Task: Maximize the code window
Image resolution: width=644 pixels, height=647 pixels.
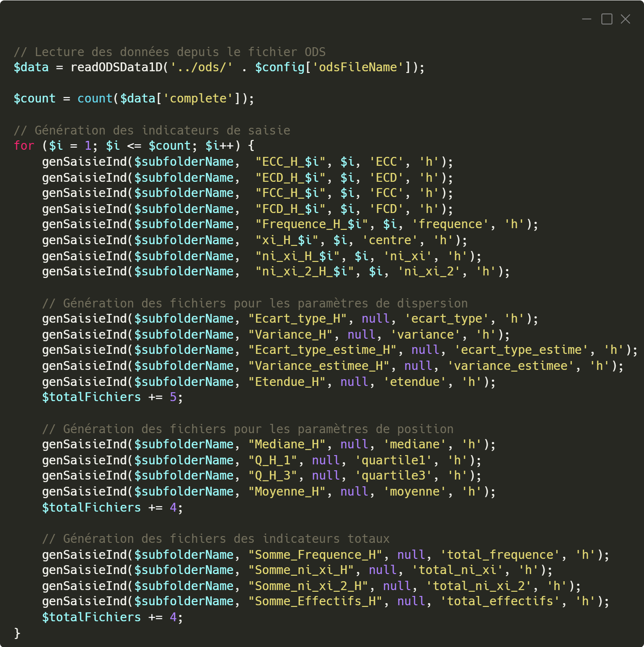Action: tap(607, 19)
